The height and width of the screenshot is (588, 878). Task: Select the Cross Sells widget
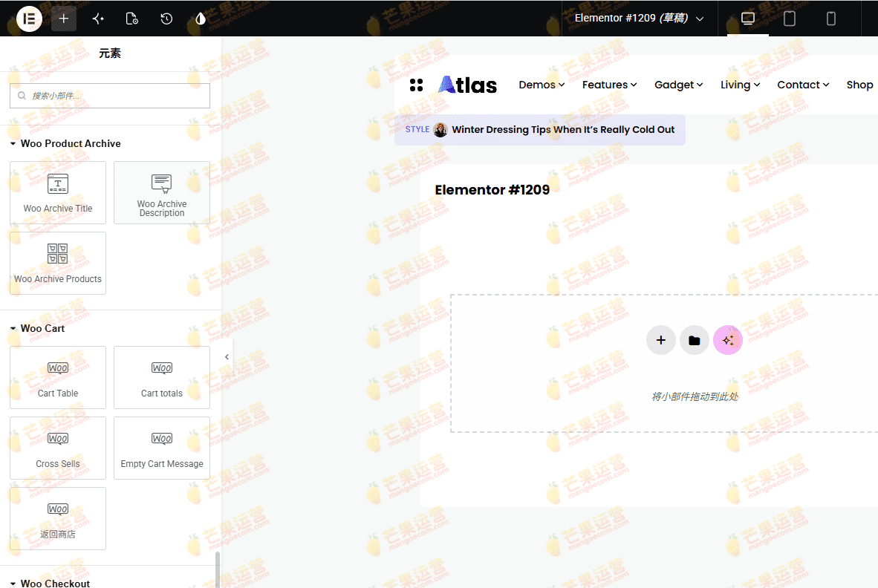58,448
